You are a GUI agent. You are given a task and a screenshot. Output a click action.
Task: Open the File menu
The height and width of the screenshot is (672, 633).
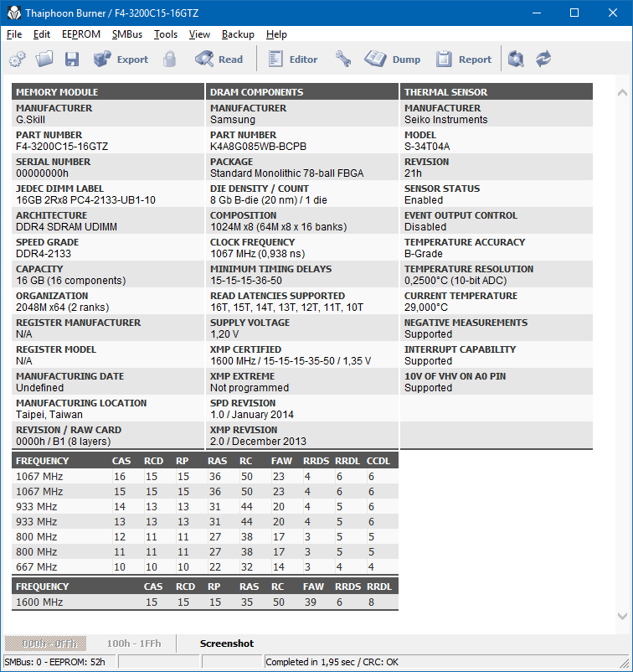(14, 34)
